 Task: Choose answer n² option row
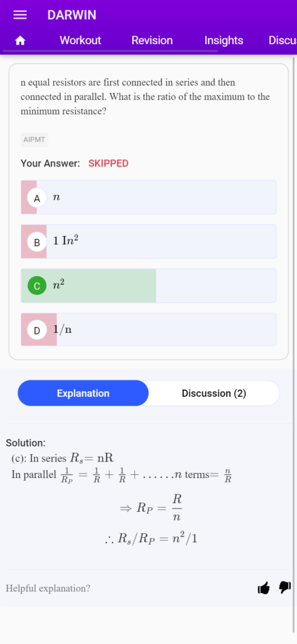click(148, 286)
